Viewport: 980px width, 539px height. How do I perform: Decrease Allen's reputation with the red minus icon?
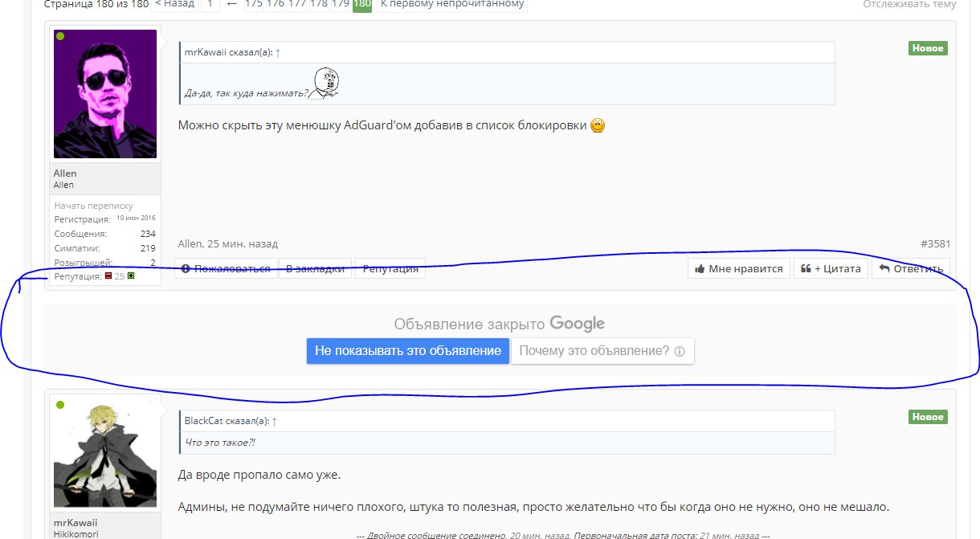108,276
